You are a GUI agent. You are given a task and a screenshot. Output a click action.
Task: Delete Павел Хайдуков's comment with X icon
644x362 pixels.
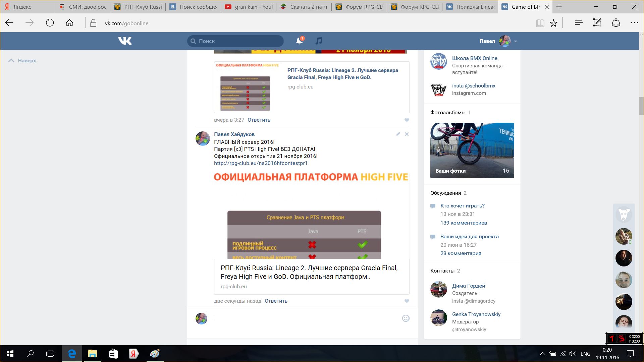click(x=407, y=134)
